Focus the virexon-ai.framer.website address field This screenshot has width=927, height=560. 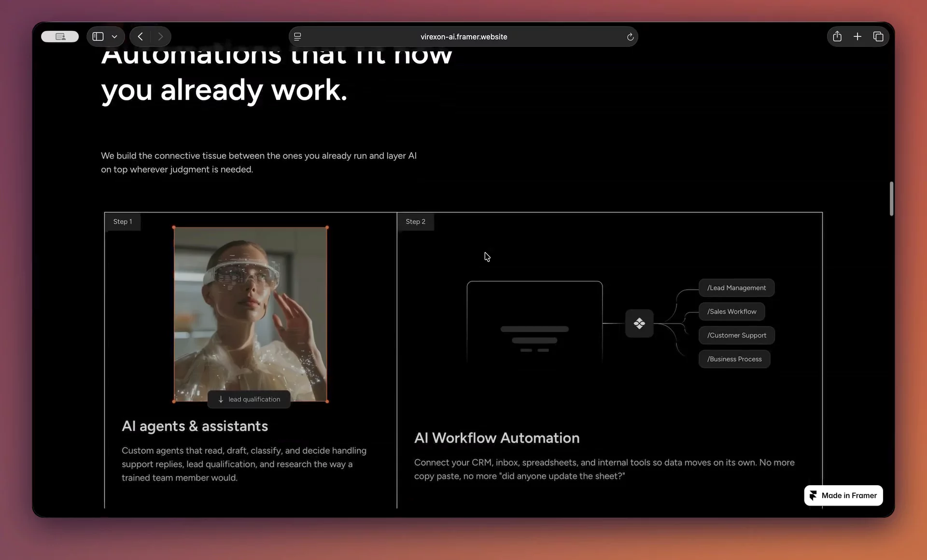click(463, 37)
